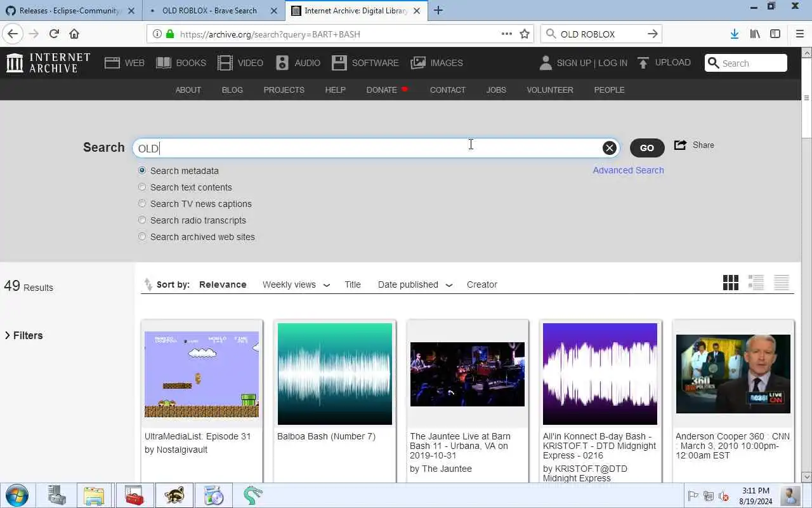Select Search metadata radio button
812x508 pixels.
pos(142,170)
